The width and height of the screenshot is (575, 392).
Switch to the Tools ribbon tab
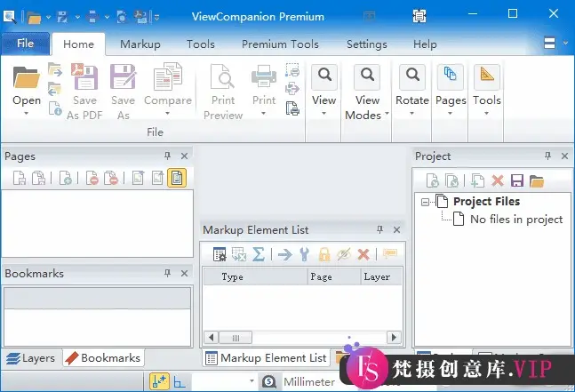(201, 44)
